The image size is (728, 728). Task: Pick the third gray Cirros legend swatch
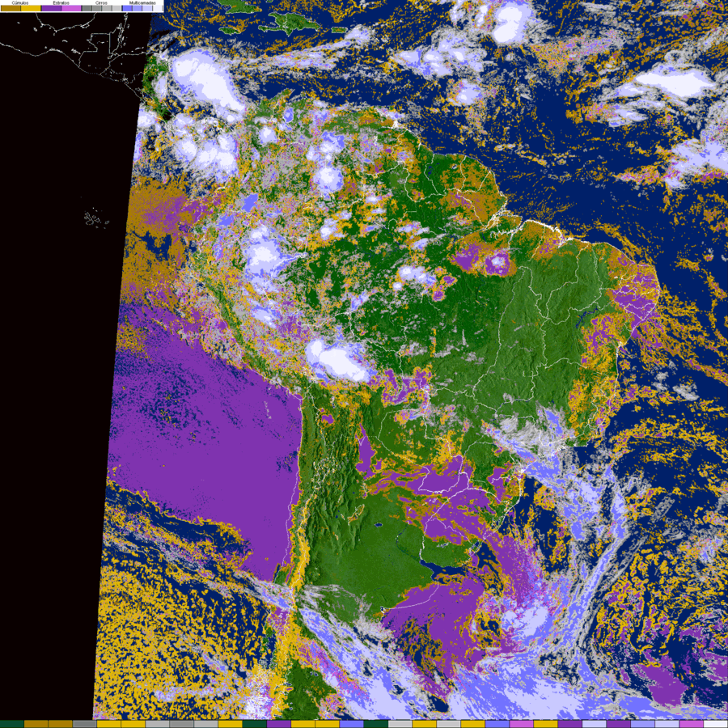point(107,8)
